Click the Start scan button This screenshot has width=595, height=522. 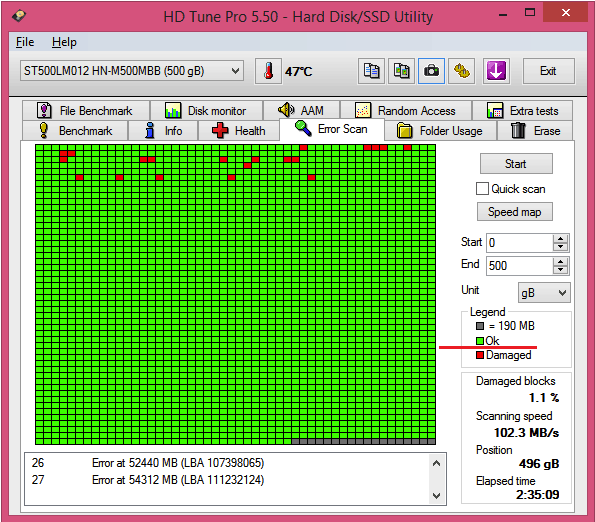point(516,164)
